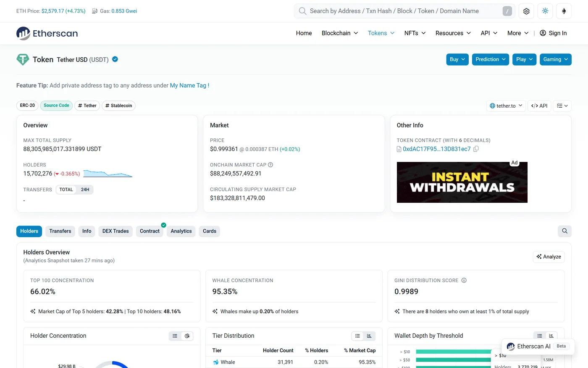588x368 pixels.
Task: Open the Buy dropdown
Action: coord(457,59)
